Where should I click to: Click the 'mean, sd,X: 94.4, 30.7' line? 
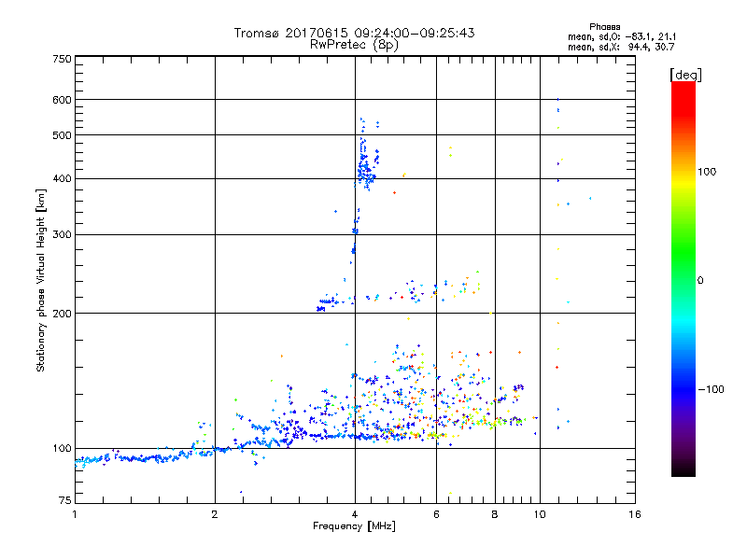coord(621,47)
